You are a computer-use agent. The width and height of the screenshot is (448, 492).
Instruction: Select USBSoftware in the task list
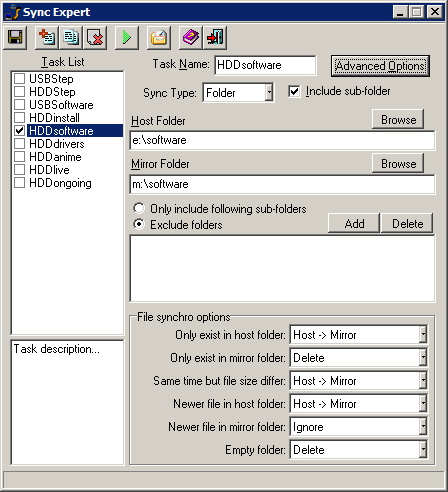61,105
